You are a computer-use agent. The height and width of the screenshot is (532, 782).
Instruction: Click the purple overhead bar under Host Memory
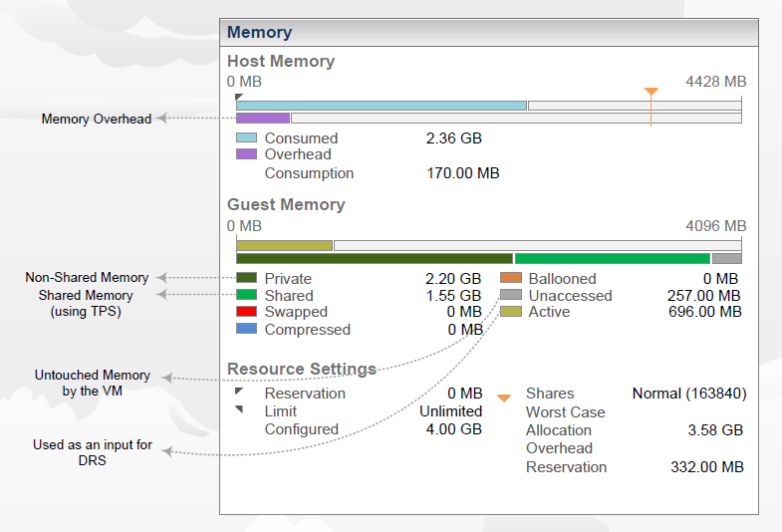tap(263, 118)
